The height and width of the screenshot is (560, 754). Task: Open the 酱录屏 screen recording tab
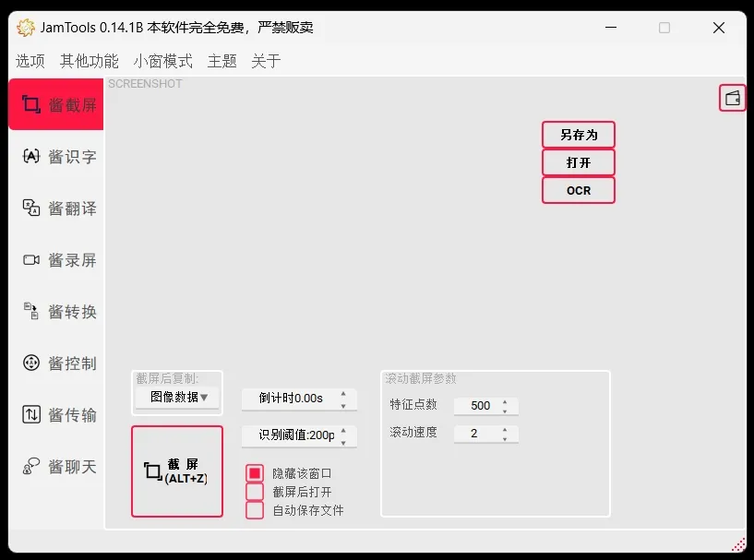(x=55, y=260)
